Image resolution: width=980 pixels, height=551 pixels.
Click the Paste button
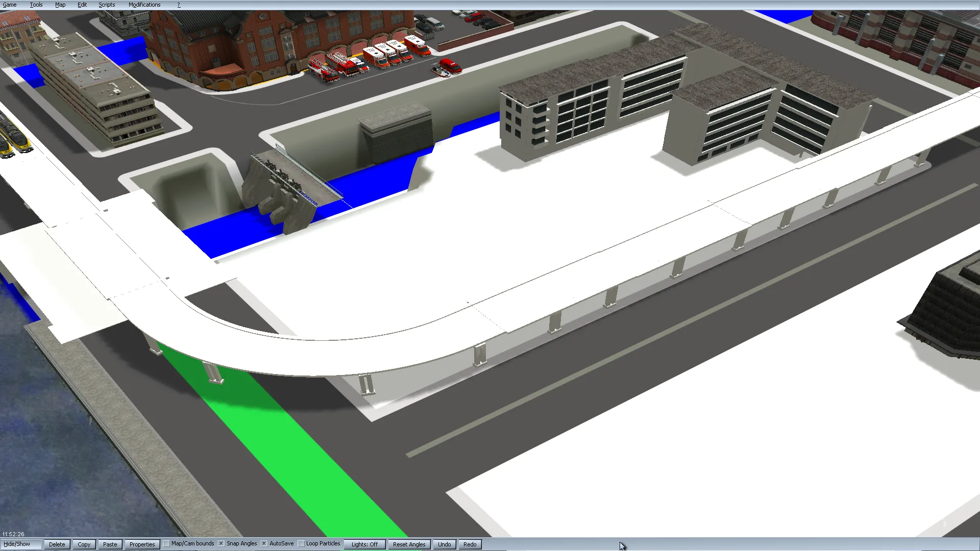[110, 544]
